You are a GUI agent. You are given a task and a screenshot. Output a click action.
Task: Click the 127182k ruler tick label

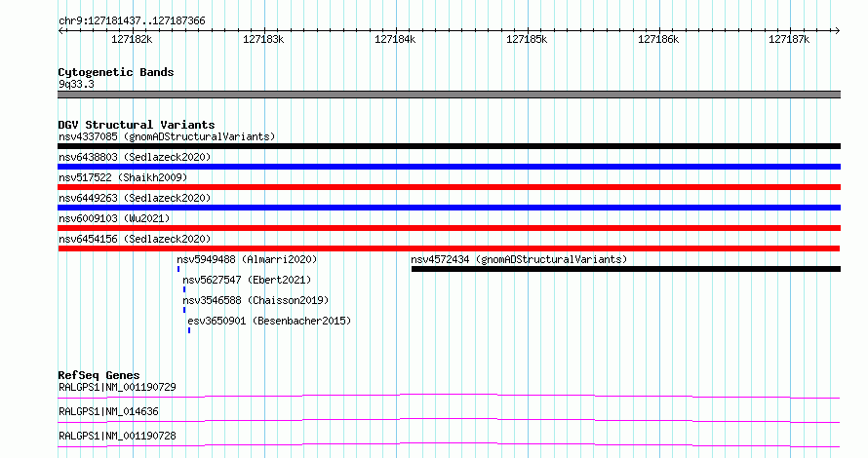[132, 39]
